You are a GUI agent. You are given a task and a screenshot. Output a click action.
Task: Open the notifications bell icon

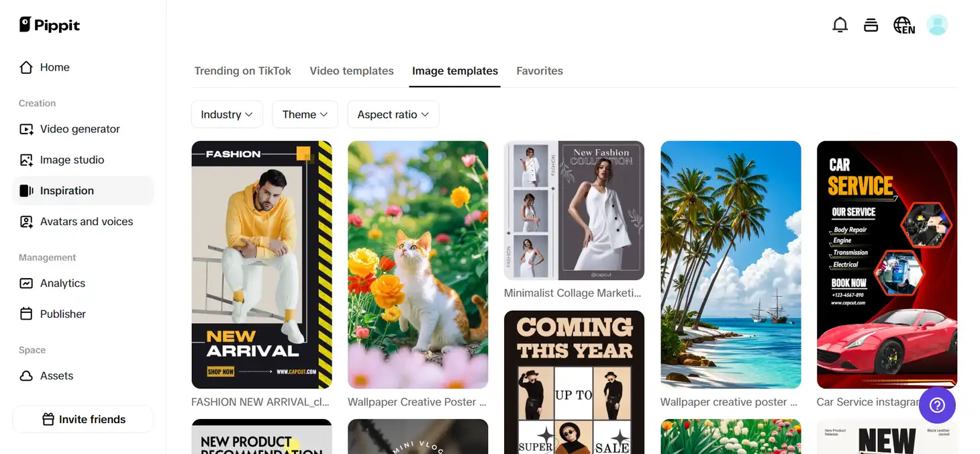tap(840, 26)
